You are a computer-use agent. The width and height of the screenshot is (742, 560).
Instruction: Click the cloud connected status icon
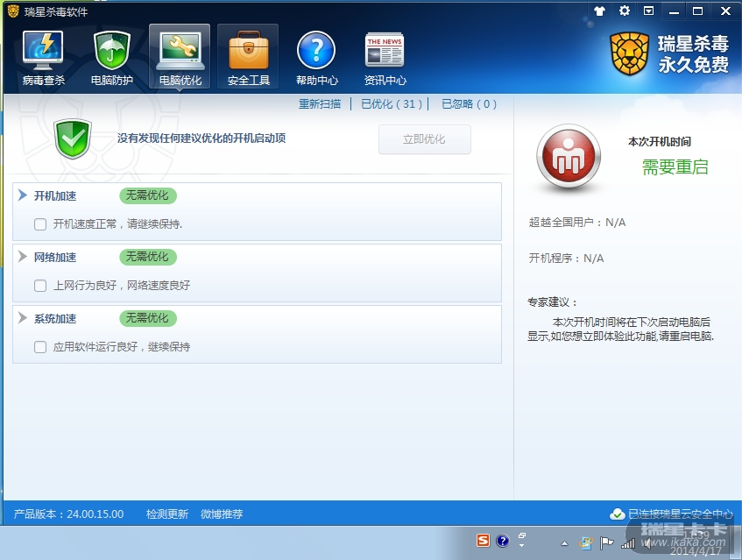pyautogui.click(x=617, y=514)
